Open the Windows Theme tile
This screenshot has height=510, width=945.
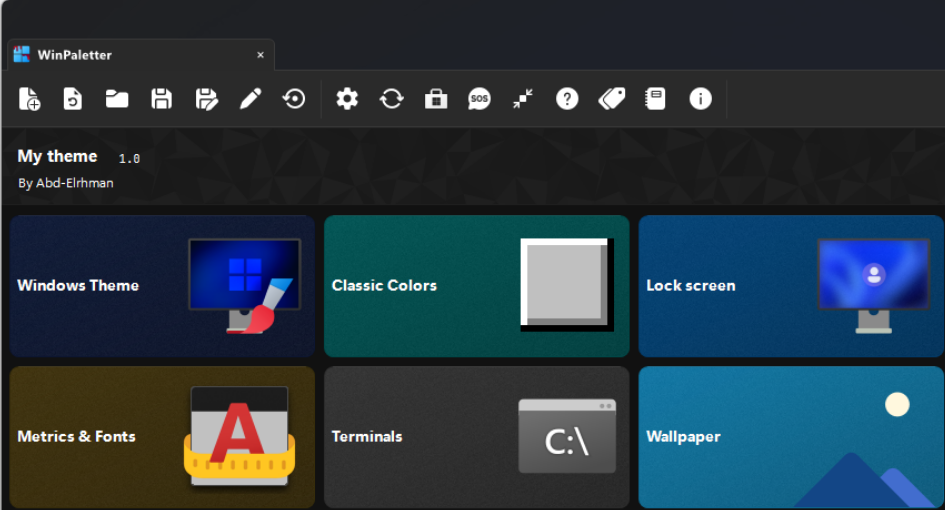click(162, 286)
